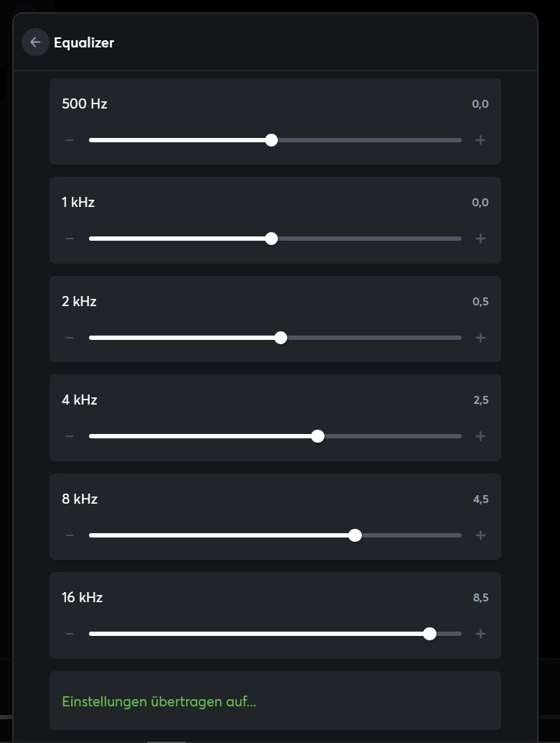This screenshot has height=743, width=560.
Task: Decrease the 16 kHz band with minus
Action: tap(70, 634)
